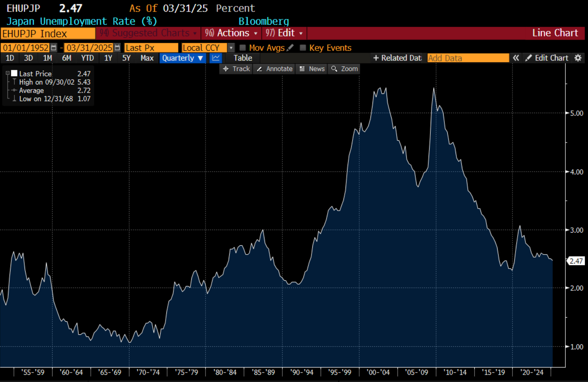The width and height of the screenshot is (588, 382).
Task: Enable the Key Events checkbox
Action: [x=303, y=48]
